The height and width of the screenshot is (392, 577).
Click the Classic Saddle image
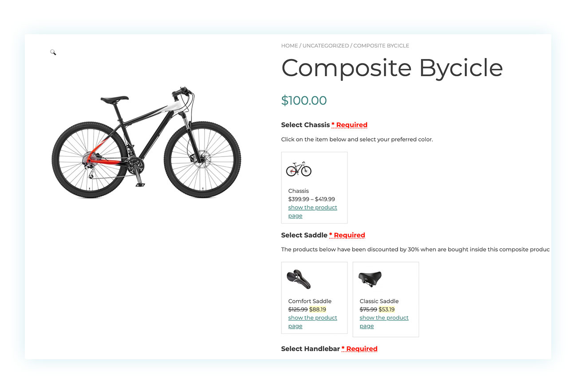click(370, 278)
